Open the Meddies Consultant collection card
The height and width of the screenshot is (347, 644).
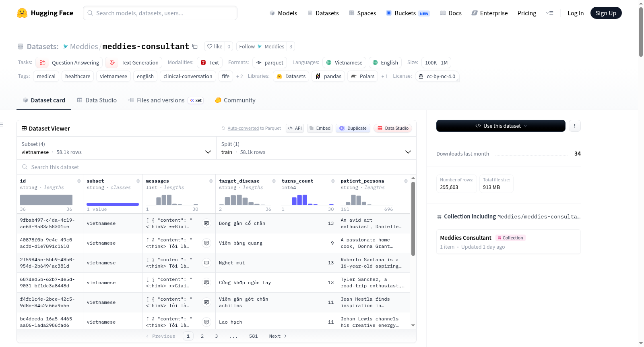coord(508,242)
